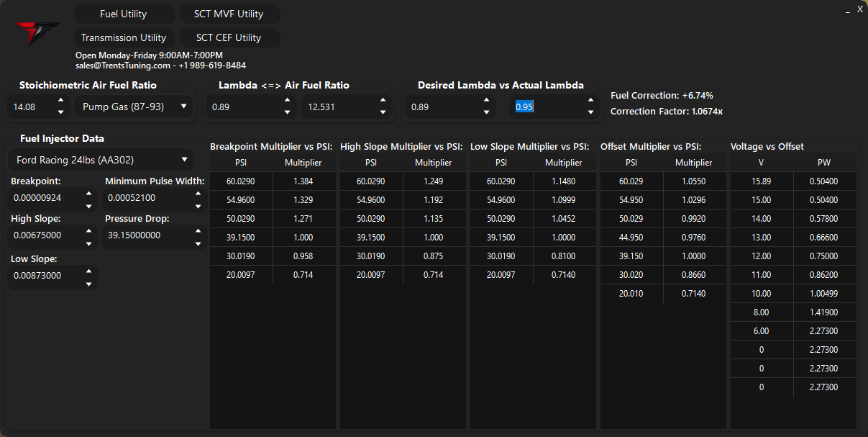
Task: Click PW column header in Voltage table
Action: pos(824,163)
